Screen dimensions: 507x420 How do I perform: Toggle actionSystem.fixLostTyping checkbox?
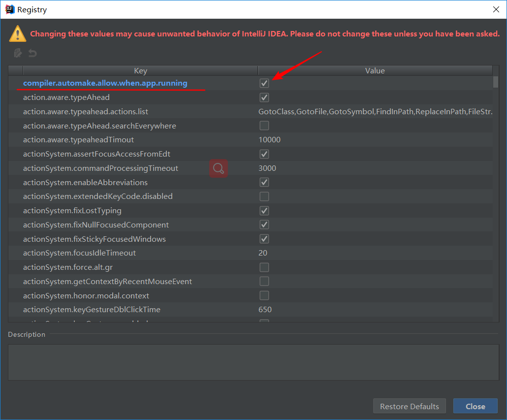(264, 210)
